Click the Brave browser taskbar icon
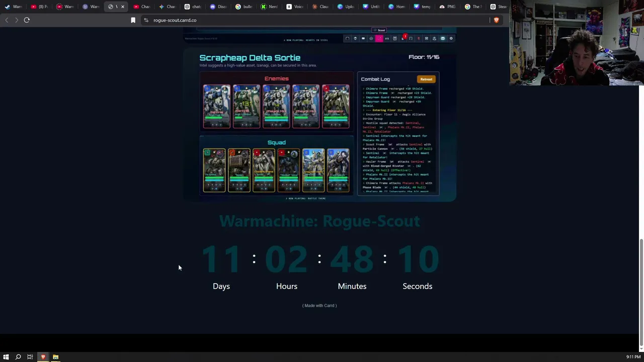This screenshot has height=362, width=644. 43,357
